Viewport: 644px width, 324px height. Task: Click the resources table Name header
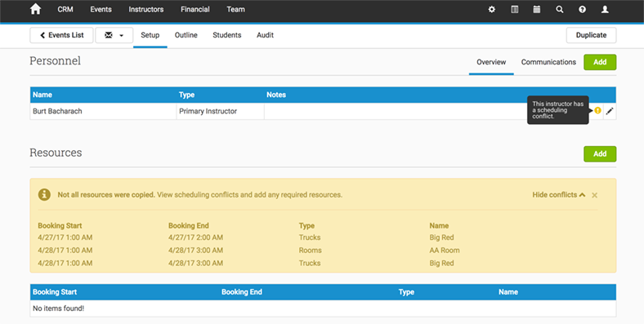coord(508,292)
